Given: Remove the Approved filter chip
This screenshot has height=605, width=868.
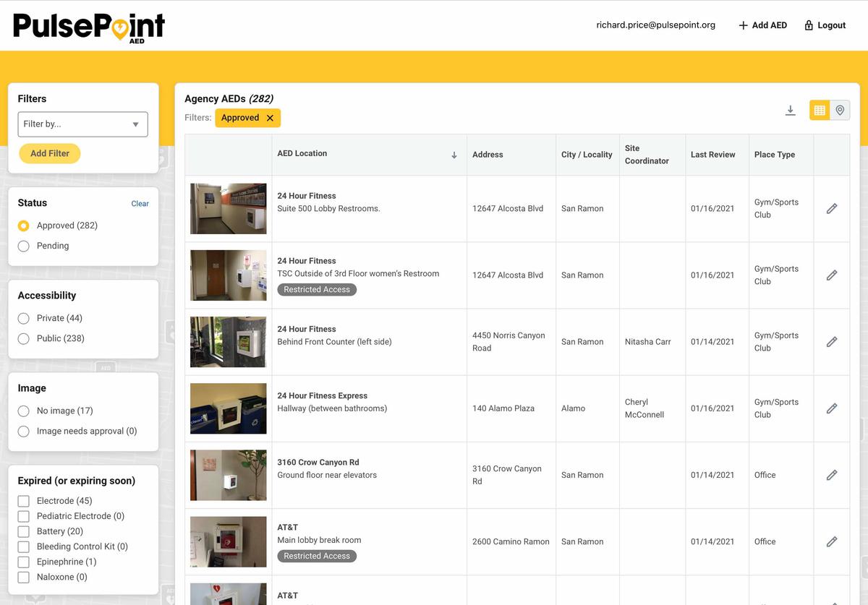Looking at the screenshot, I should tap(270, 118).
